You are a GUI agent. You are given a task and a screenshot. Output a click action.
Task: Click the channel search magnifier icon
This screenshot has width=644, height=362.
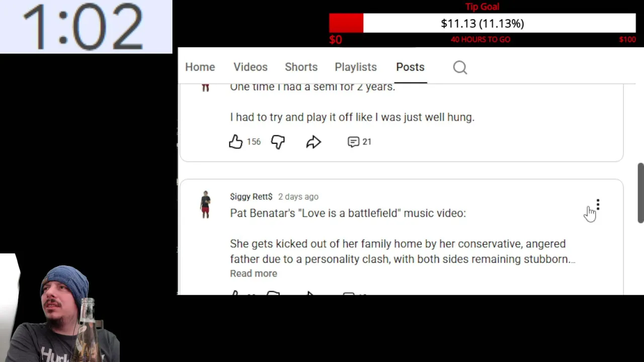(460, 67)
